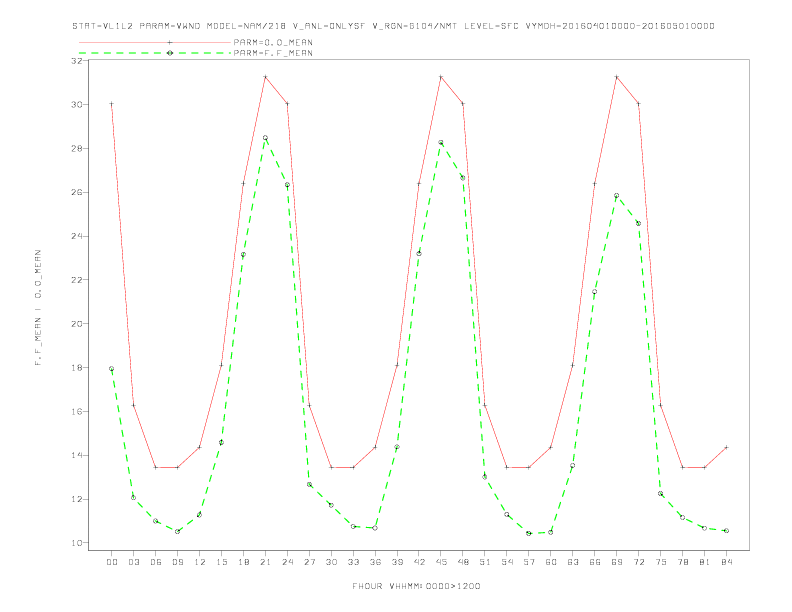Image resolution: width=792 pixels, height=612 pixels.
Task: Click the 18 tick label on the vertical axis
Action: pyautogui.click(x=76, y=368)
